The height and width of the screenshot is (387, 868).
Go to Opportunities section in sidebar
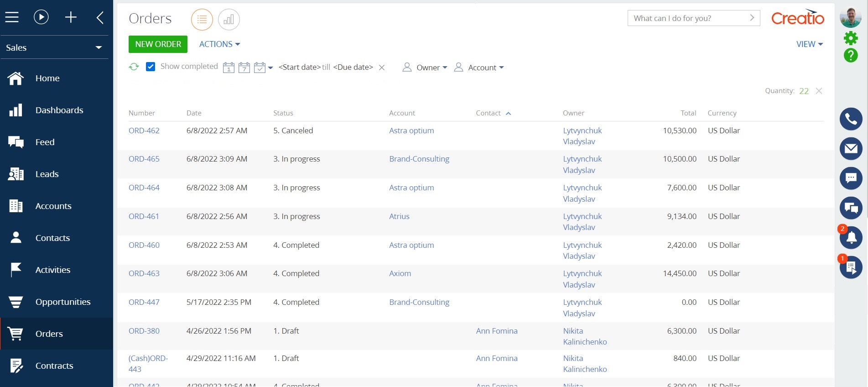tap(62, 302)
